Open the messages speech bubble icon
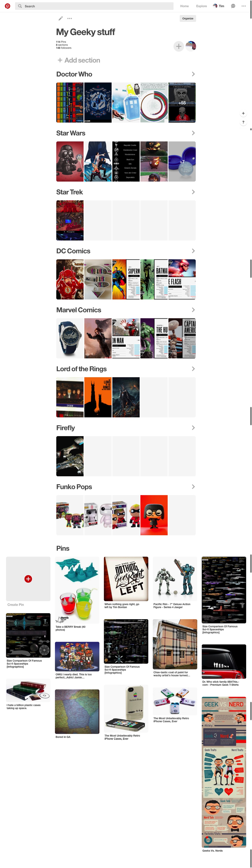This screenshot has width=252, height=868. pyautogui.click(x=233, y=6)
